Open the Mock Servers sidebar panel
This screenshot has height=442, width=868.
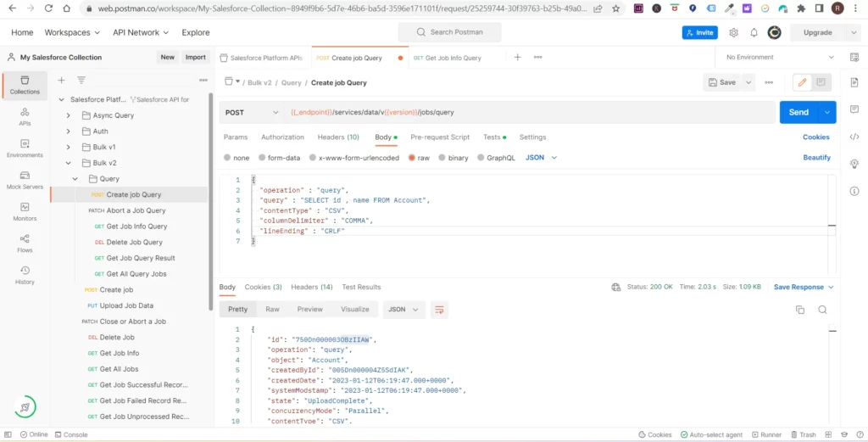(x=25, y=180)
